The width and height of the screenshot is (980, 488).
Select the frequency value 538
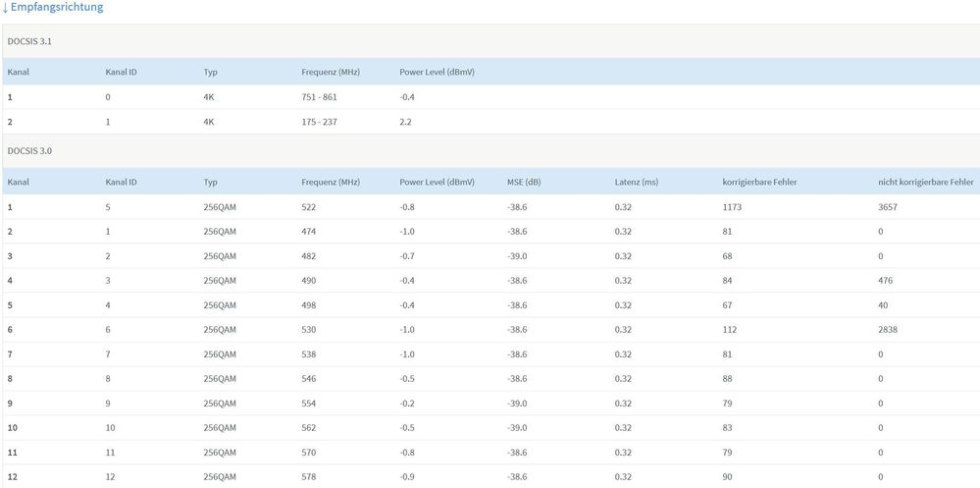[309, 354]
